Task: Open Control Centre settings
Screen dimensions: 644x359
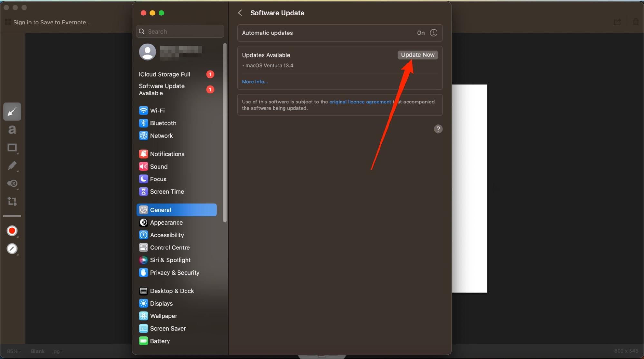Action: tap(177, 248)
